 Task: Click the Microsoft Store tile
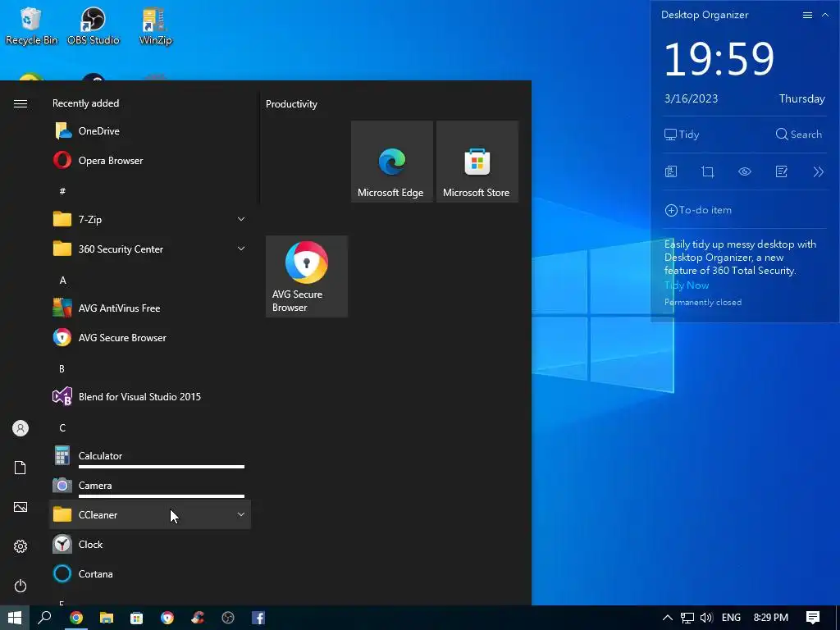[x=477, y=162]
